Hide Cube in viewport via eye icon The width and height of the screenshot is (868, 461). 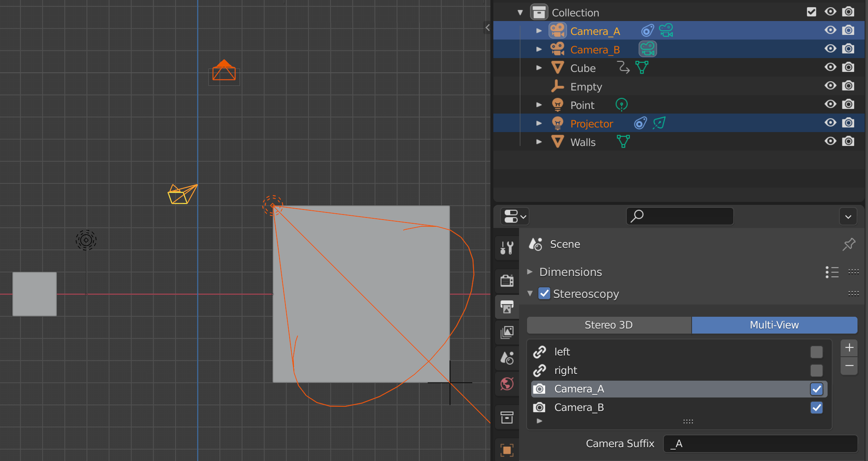(830, 67)
